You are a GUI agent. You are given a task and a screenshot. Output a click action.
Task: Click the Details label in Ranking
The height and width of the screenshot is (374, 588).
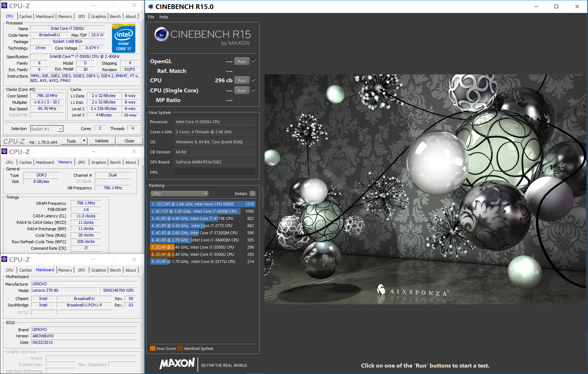tap(241, 194)
